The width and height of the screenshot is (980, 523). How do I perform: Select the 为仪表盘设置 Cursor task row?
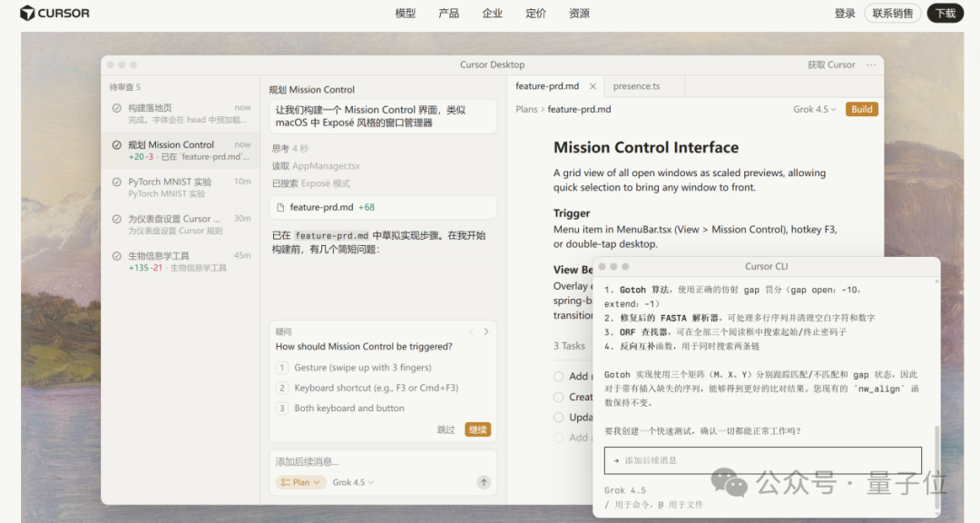pos(180,224)
